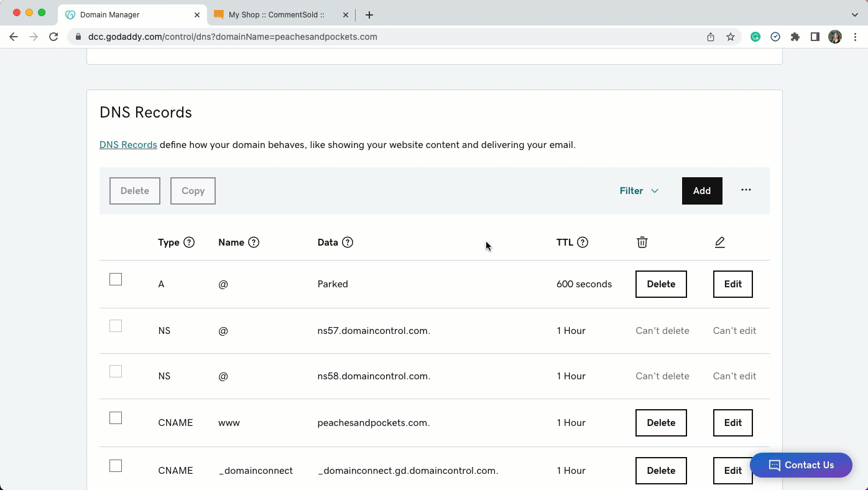Tick the _domainconnect CNAME record checkbox
868x490 pixels.
[x=116, y=466]
